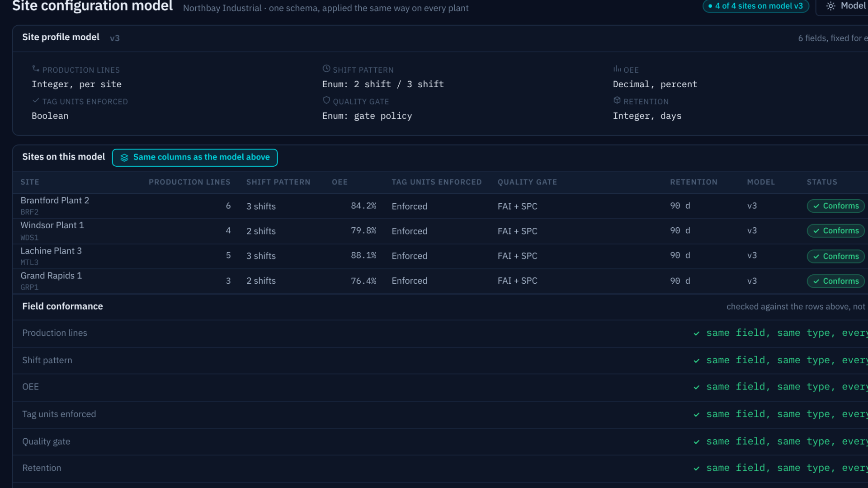The width and height of the screenshot is (868, 488).
Task: Click the OEE conformance check icon
Action: pyautogui.click(x=697, y=387)
